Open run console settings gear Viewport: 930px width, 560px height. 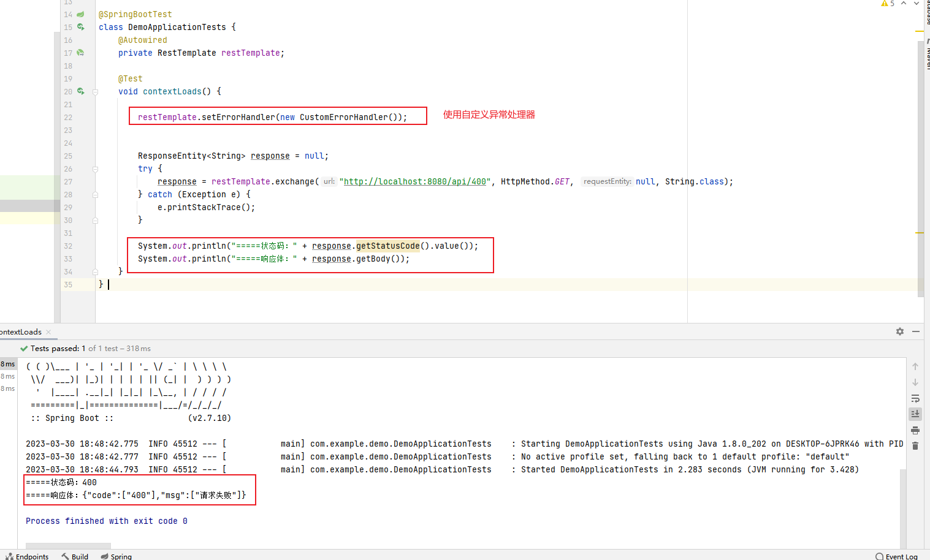click(899, 331)
